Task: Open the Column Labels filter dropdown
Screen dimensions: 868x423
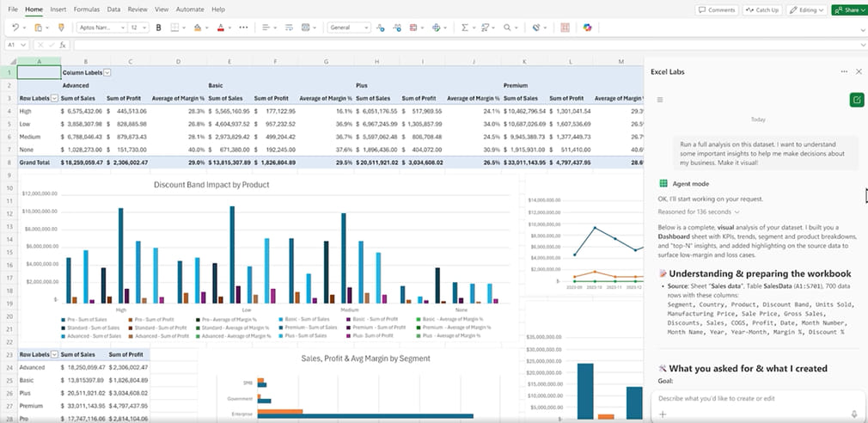Action: point(107,73)
